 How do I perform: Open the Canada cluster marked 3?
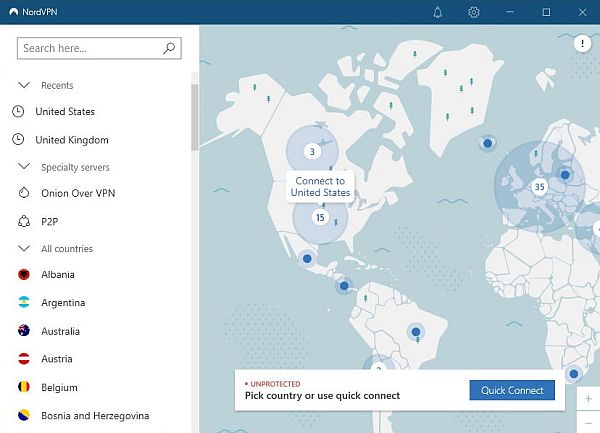[x=312, y=151]
